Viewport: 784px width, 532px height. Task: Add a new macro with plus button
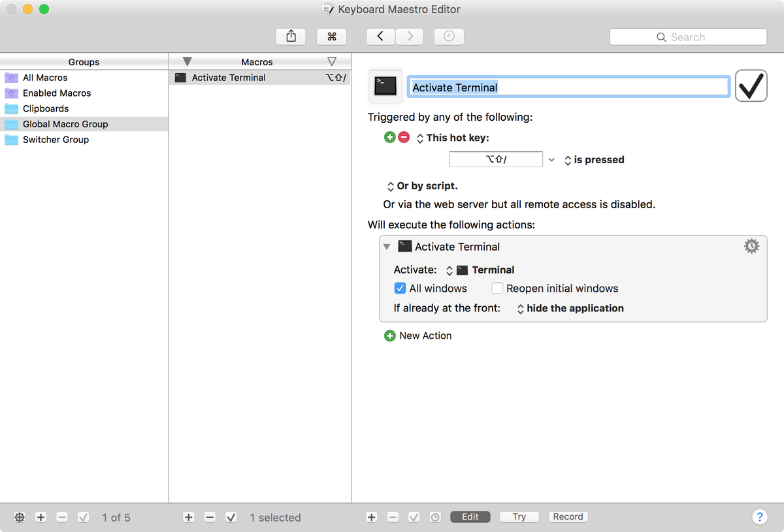189,517
